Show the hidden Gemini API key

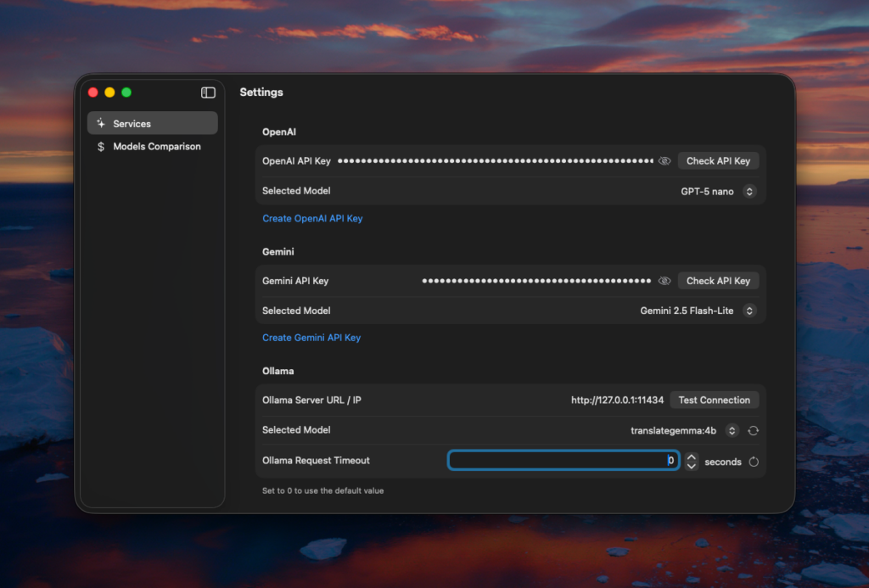click(664, 281)
